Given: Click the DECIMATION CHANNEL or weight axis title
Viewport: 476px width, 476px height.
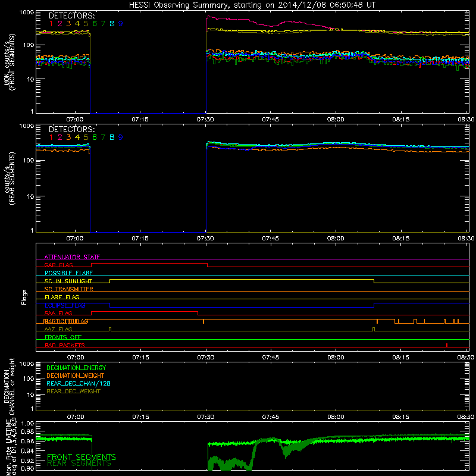Looking at the screenshot, I should click(x=9, y=386).
